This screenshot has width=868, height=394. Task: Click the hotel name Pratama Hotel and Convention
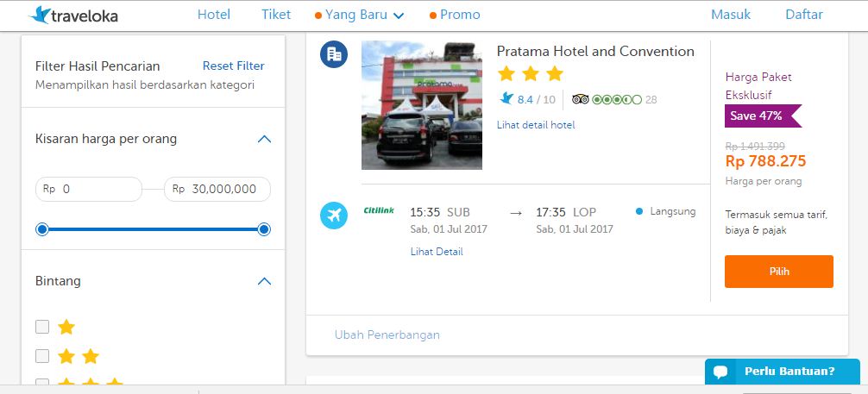click(x=595, y=52)
